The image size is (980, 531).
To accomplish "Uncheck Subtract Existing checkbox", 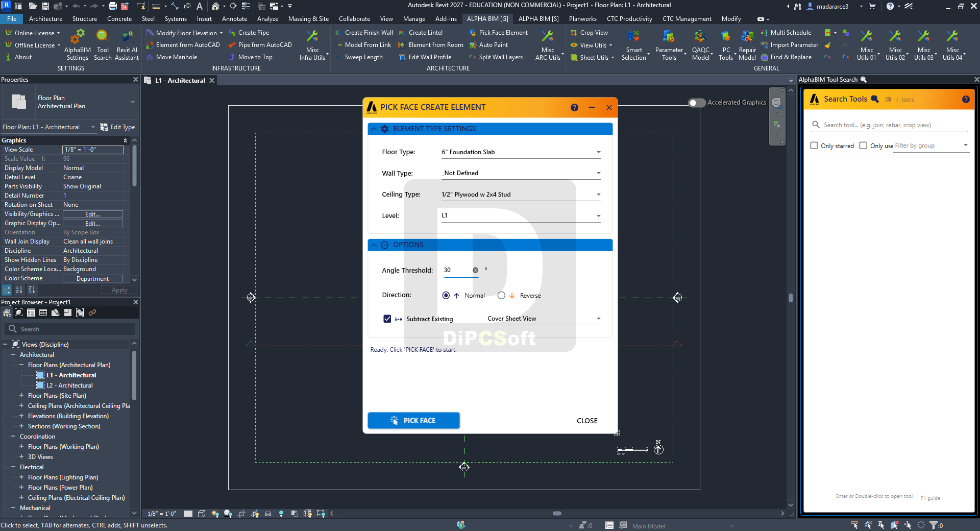I will [x=387, y=319].
